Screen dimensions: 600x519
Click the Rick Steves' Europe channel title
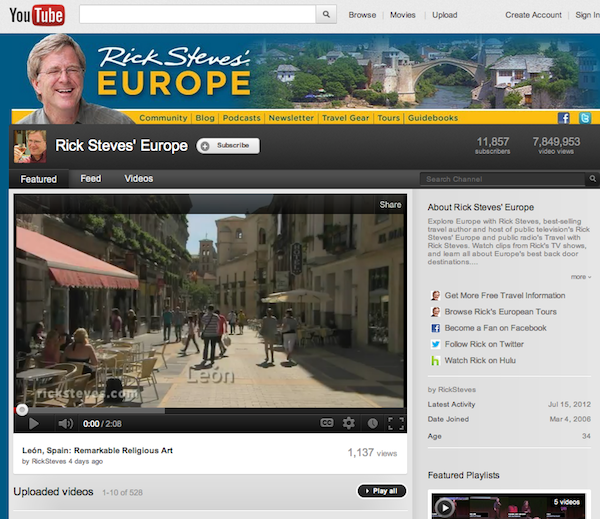coord(121,146)
